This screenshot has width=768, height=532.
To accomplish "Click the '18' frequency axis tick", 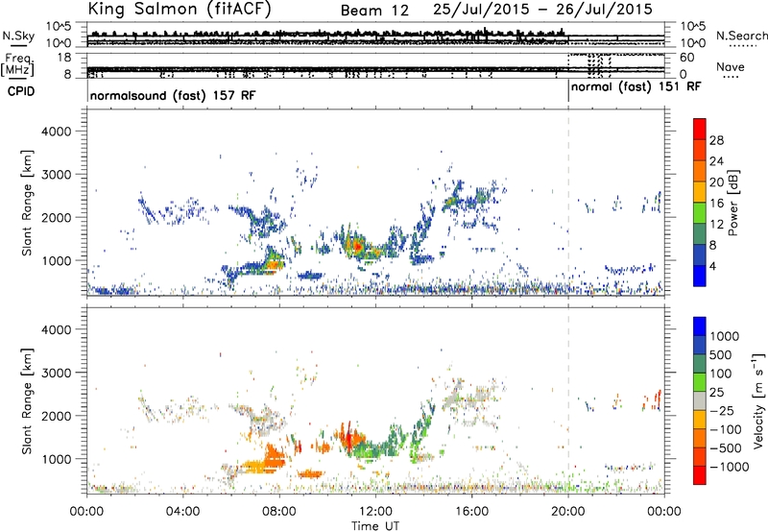I will 64,58.
